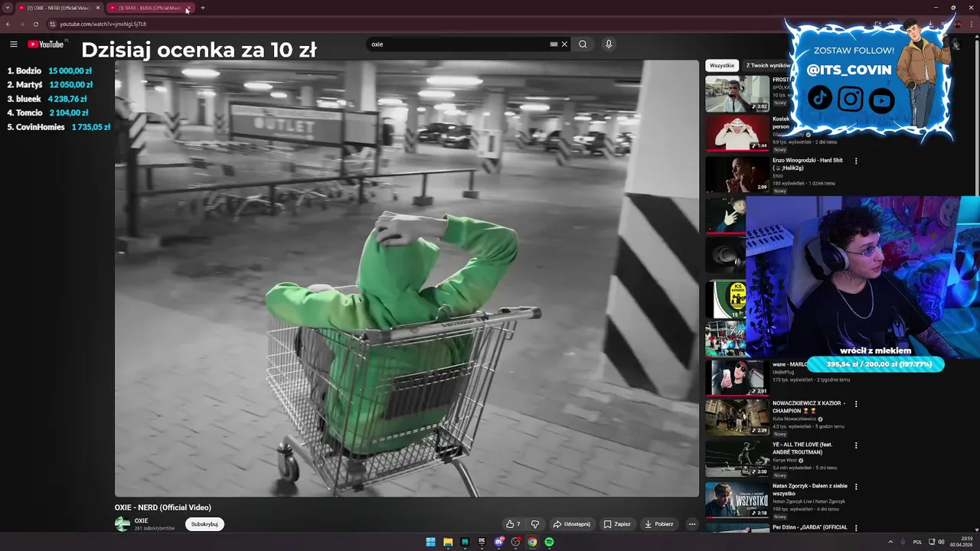This screenshot has width=980, height=551.
Task: Open the YouTube hamburger guide menu
Action: (13, 44)
